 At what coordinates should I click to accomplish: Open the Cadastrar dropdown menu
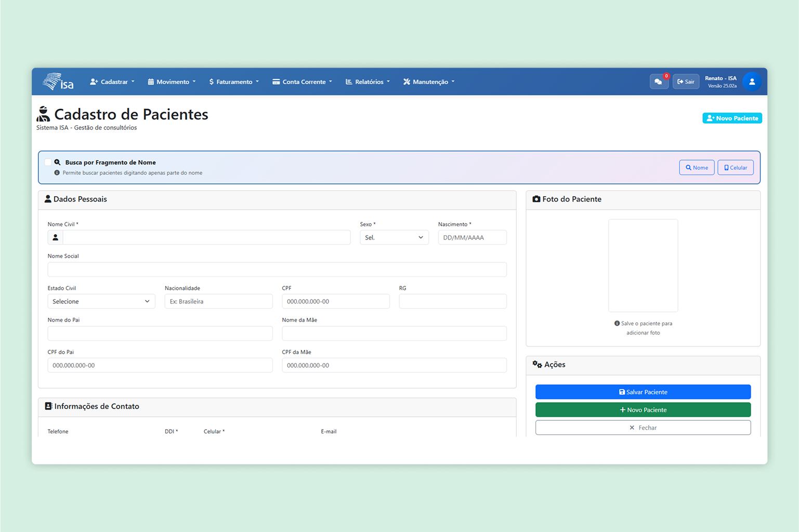(112, 82)
